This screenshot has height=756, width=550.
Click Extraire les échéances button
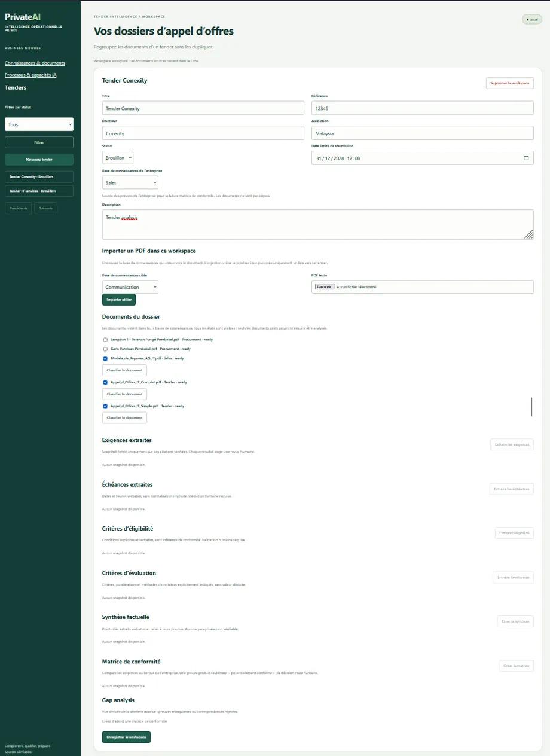pos(512,489)
